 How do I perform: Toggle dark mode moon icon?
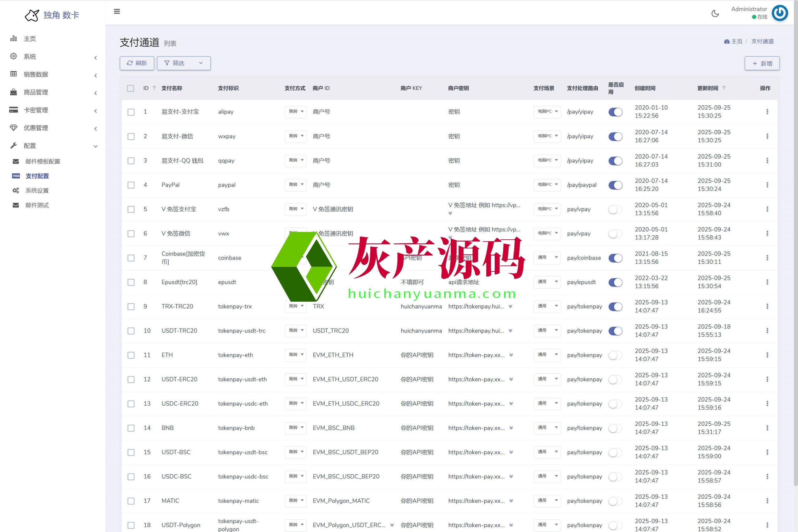(715, 14)
